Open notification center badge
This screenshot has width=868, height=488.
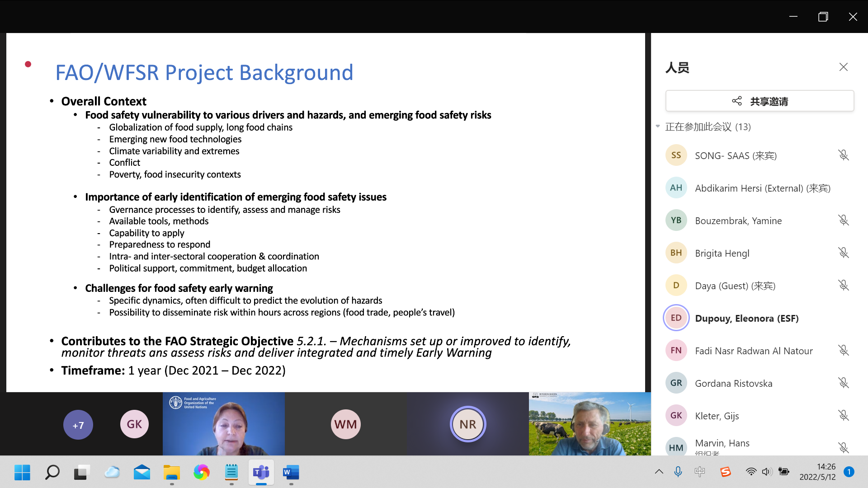coord(849,472)
